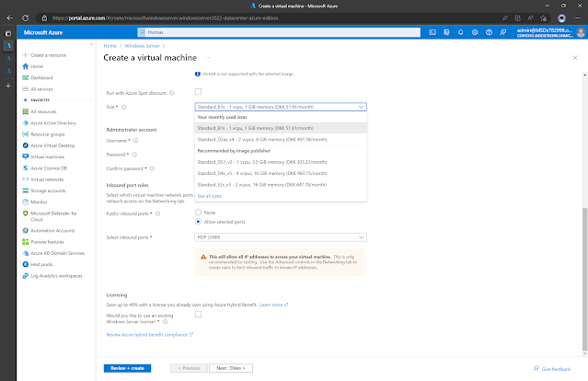The image size is (588, 381).
Task: Click Home breadcrumb link
Action: (110, 46)
